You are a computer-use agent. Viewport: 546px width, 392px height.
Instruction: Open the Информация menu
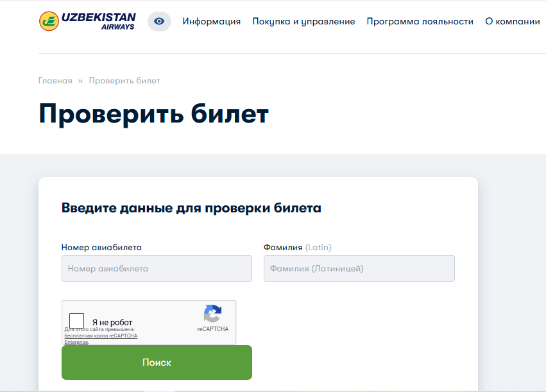click(x=211, y=22)
